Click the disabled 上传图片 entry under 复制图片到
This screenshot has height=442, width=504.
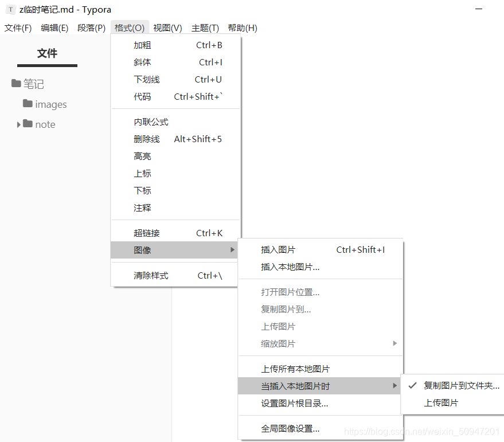[x=321, y=327]
